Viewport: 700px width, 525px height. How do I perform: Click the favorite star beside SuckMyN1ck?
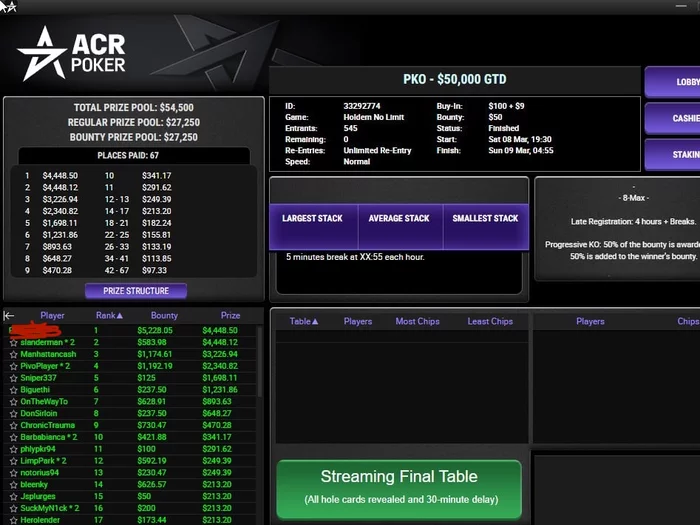pos(13,508)
